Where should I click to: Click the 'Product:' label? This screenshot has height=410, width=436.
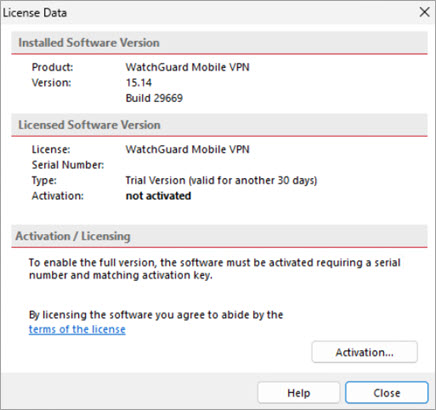[x=52, y=67]
